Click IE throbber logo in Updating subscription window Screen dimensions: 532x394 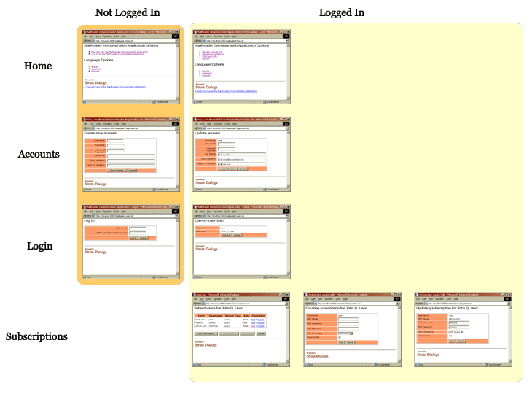[508, 299]
